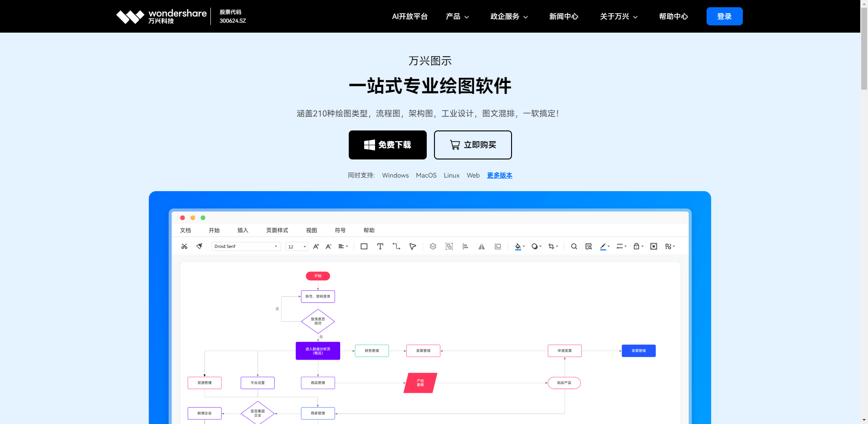Click the 进入数据分析页 purple flowchart node
The height and width of the screenshot is (424, 868).
pos(318,351)
